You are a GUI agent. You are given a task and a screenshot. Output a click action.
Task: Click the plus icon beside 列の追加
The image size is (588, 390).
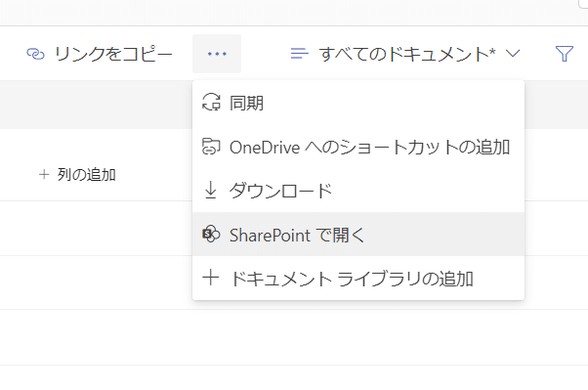(44, 175)
